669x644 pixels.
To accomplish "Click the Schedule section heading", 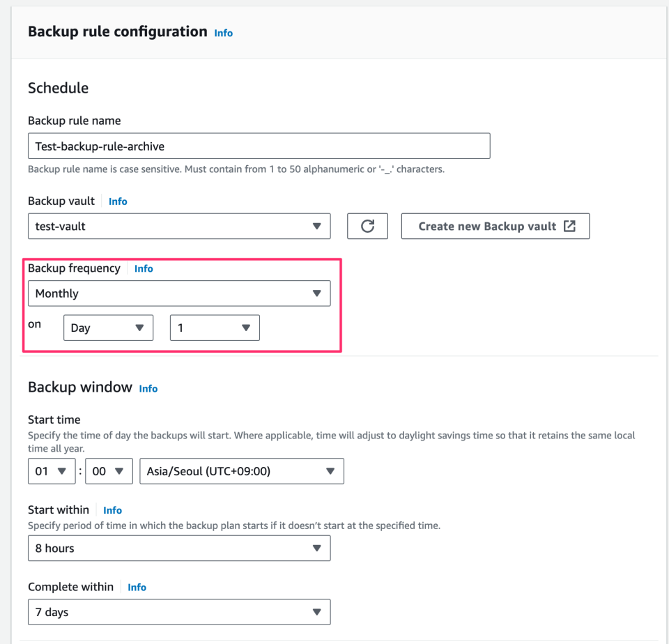I will (x=58, y=88).
